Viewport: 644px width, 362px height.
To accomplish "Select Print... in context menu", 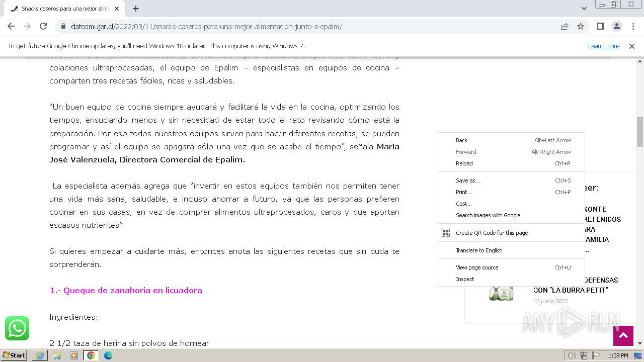I will pyautogui.click(x=511, y=192).
